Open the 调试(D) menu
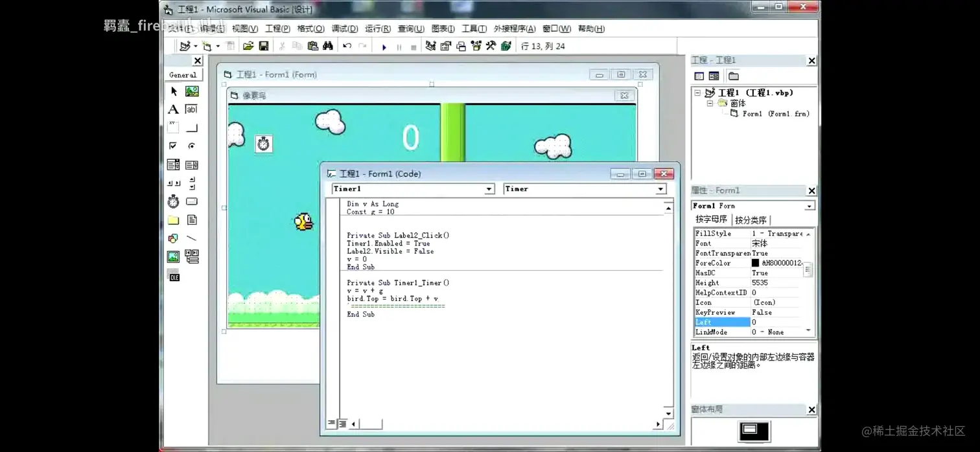The height and width of the screenshot is (452, 980). (x=344, y=28)
